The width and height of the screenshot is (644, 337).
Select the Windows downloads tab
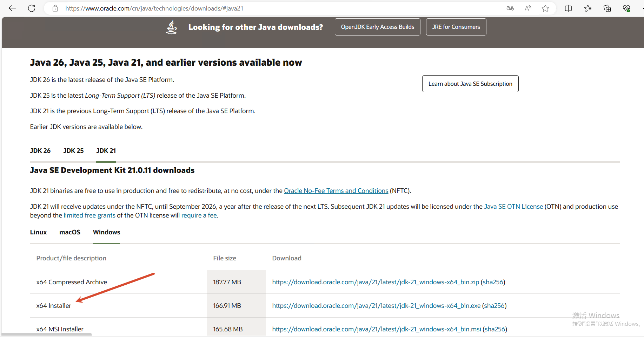coord(107,232)
